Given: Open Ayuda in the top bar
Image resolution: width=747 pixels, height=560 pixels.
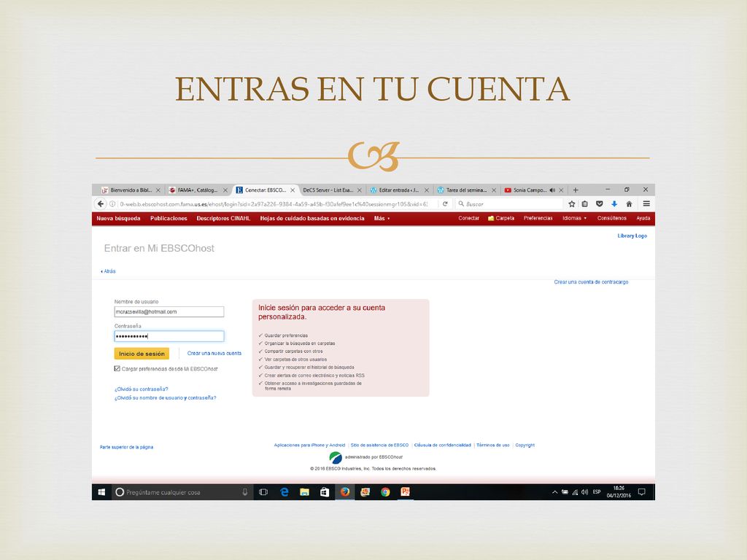Looking at the screenshot, I should pyautogui.click(x=643, y=218).
